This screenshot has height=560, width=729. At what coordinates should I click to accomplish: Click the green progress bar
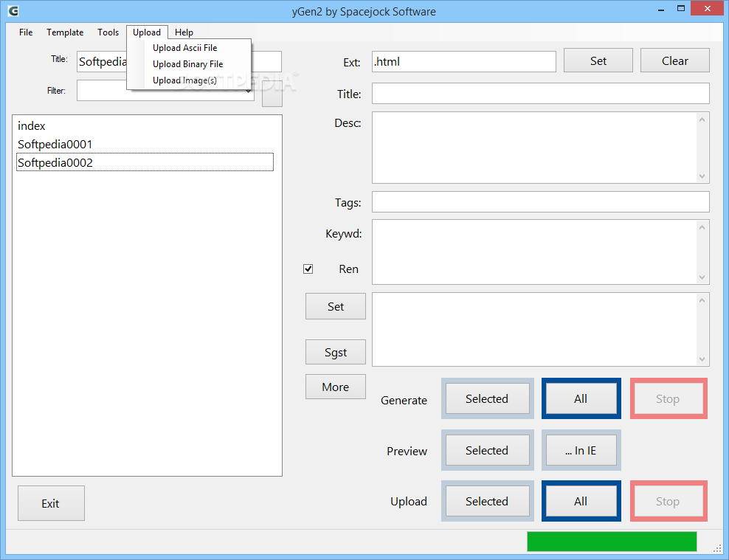[x=612, y=542]
